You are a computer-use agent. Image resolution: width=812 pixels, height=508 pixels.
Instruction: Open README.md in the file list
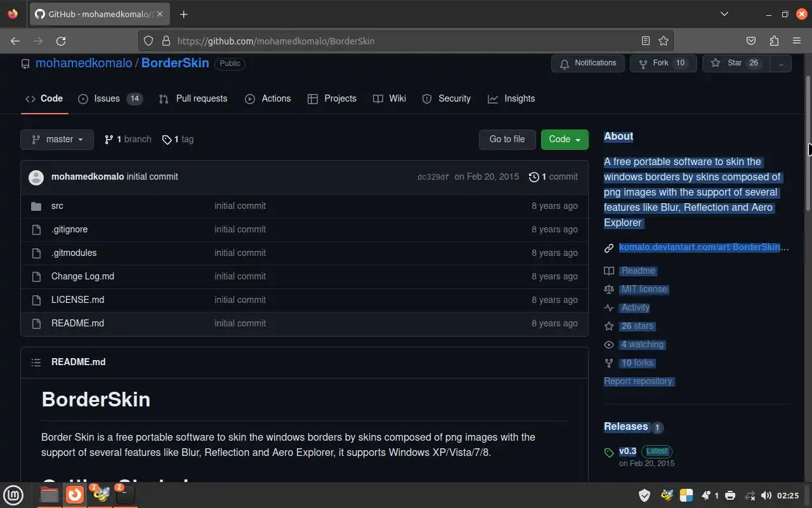tap(77, 323)
